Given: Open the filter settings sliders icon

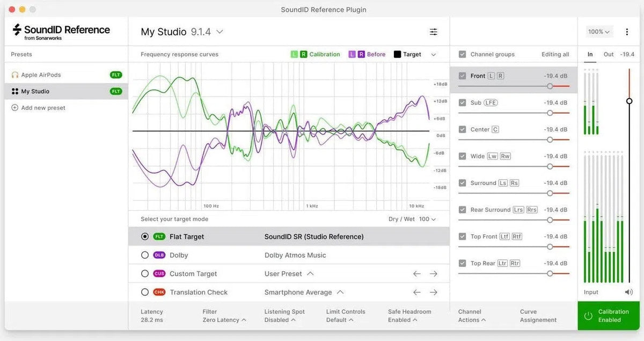Looking at the screenshot, I should click(433, 32).
